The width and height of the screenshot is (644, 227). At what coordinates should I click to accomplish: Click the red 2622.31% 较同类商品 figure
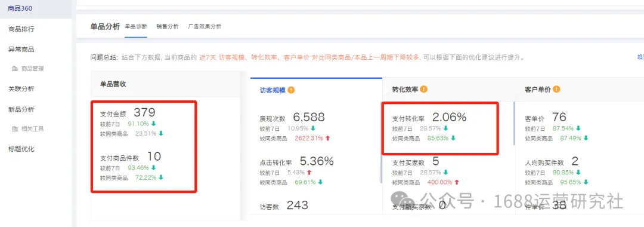click(308, 138)
